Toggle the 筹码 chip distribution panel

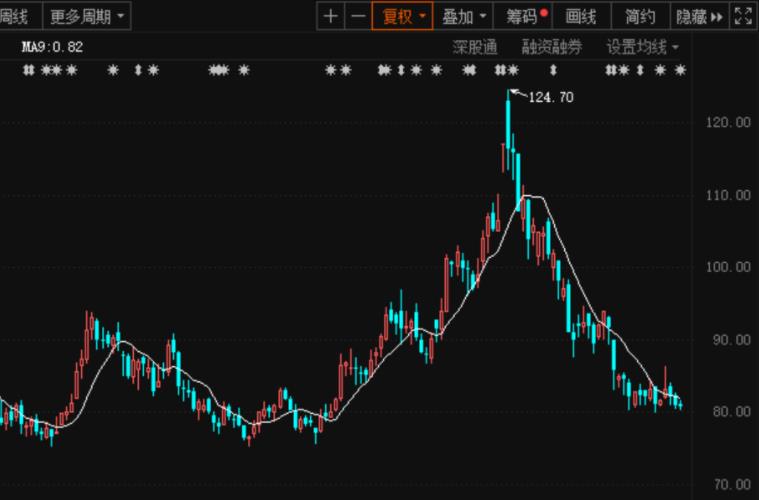click(x=527, y=16)
